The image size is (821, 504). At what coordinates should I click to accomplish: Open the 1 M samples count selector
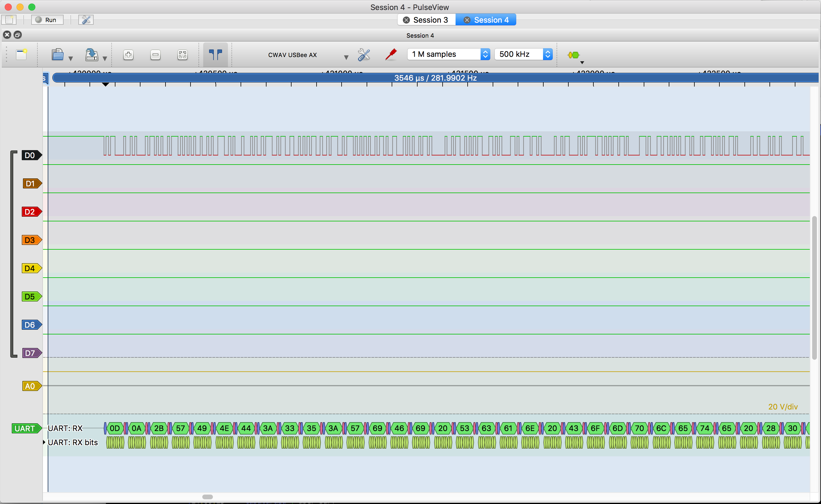tap(449, 54)
